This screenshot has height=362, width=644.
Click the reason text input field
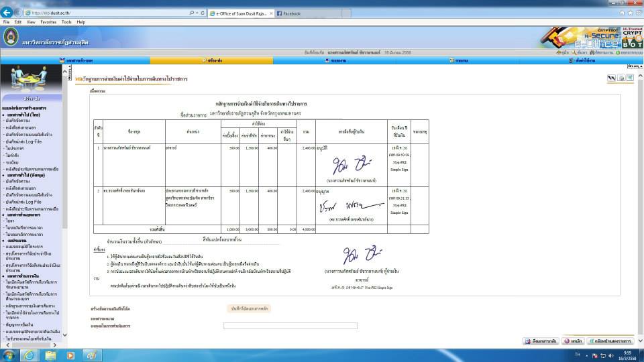290,326
